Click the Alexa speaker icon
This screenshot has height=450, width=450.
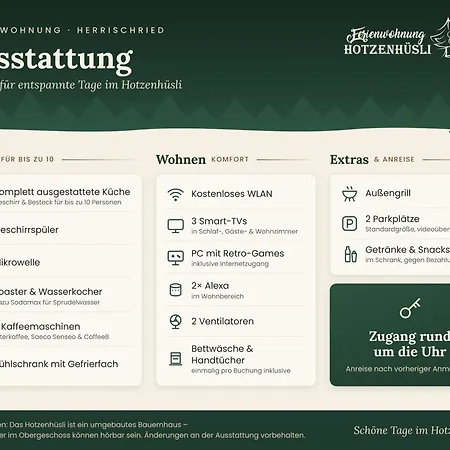tap(176, 290)
